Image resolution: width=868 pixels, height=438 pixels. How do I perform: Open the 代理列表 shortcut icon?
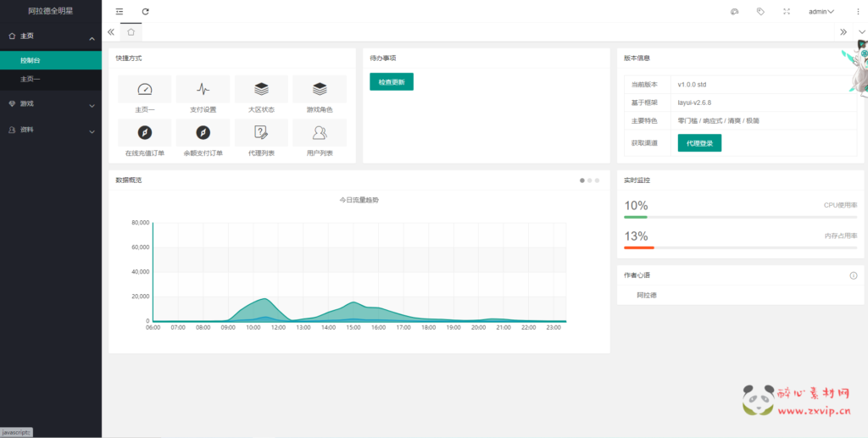tap(261, 133)
